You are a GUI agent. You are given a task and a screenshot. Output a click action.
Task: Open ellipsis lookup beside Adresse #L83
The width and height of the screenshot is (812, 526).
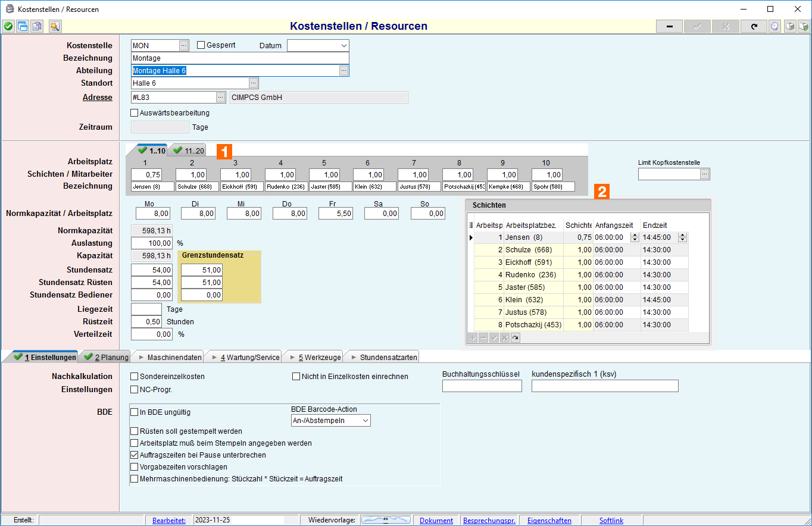(x=221, y=97)
